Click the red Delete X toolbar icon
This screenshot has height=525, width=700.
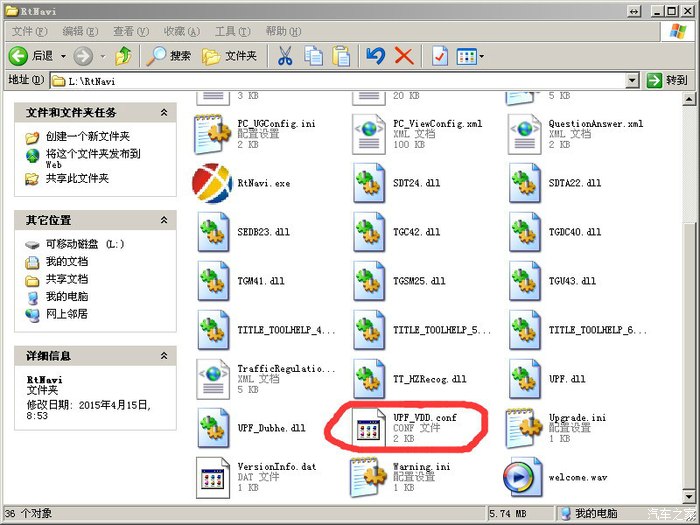coord(404,56)
